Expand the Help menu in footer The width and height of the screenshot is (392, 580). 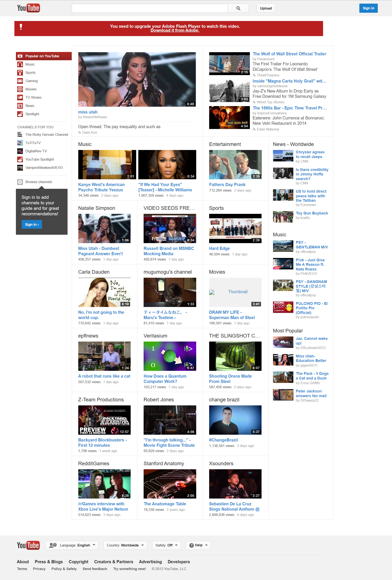tap(198, 545)
